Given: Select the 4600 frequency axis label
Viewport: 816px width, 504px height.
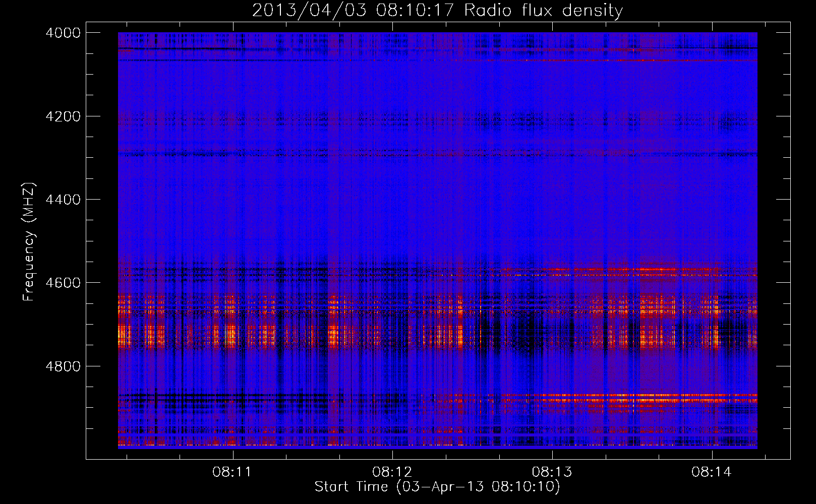Looking at the screenshot, I should click(x=63, y=283).
